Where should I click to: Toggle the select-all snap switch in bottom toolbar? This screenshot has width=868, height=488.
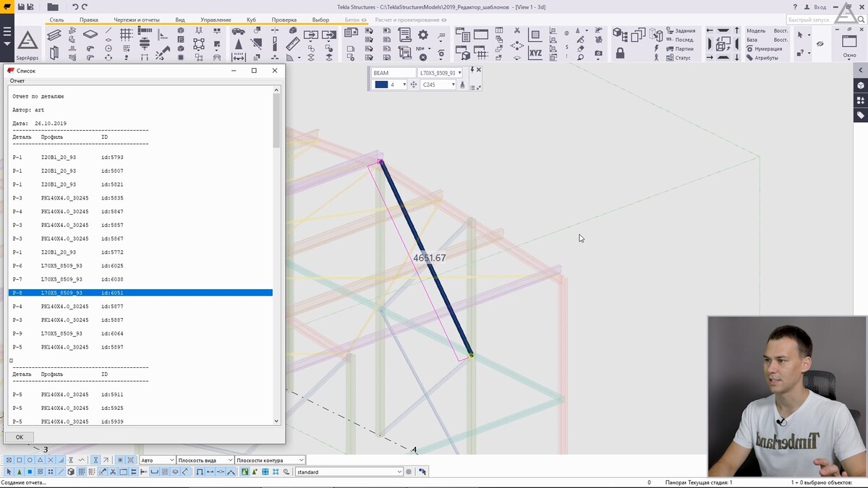[x=9, y=472]
